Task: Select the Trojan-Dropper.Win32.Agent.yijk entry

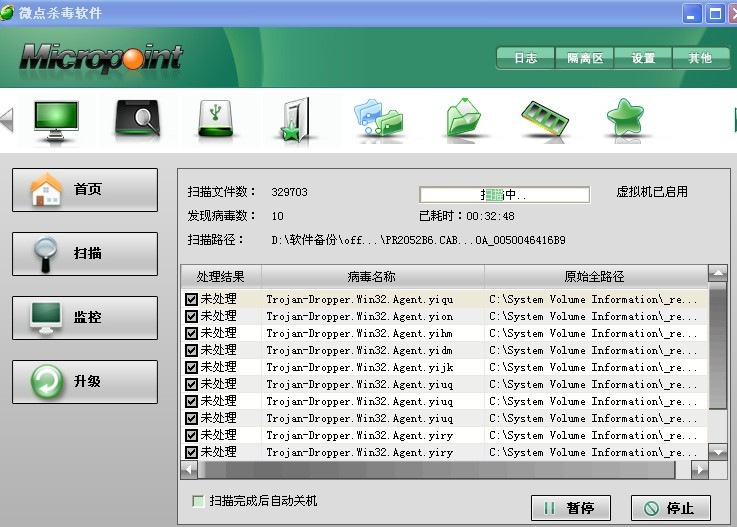Action: coord(360,367)
